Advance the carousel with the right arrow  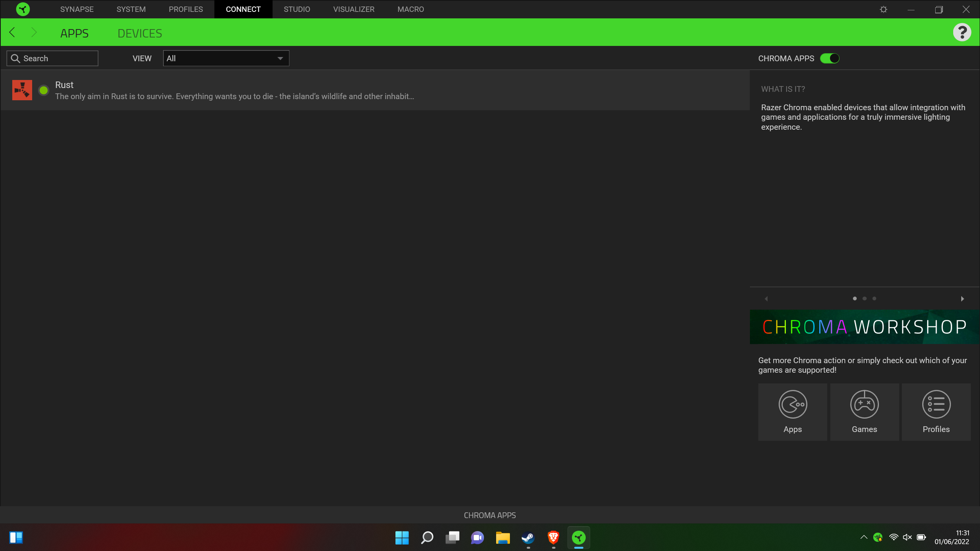tap(962, 298)
